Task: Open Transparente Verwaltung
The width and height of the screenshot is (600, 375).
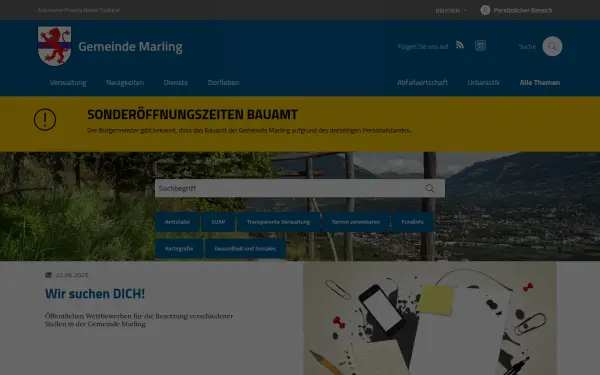Action: pyautogui.click(x=278, y=222)
